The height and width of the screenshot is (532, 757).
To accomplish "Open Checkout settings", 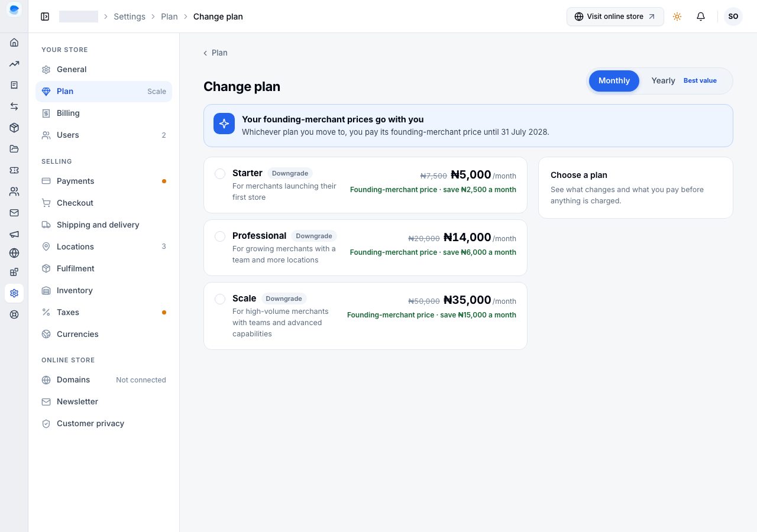I will [x=104, y=203].
